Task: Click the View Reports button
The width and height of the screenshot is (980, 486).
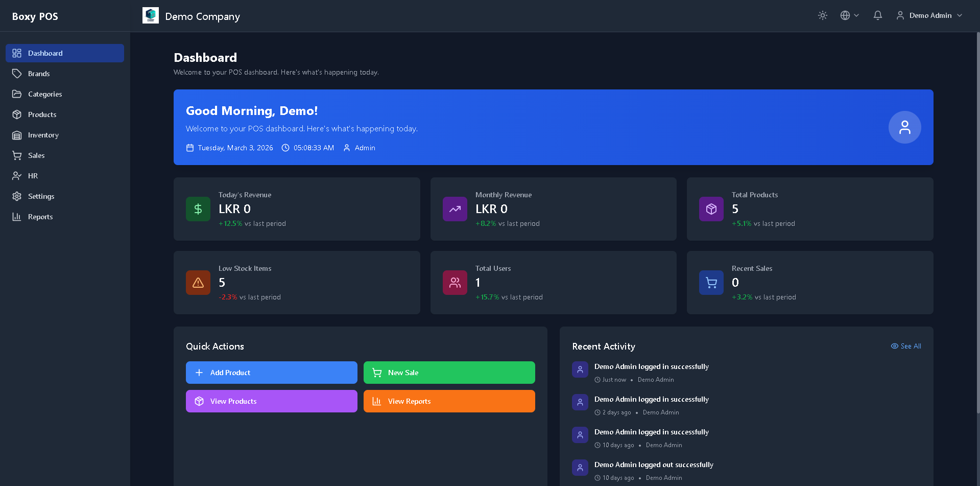Action: click(x=449, y=401)
